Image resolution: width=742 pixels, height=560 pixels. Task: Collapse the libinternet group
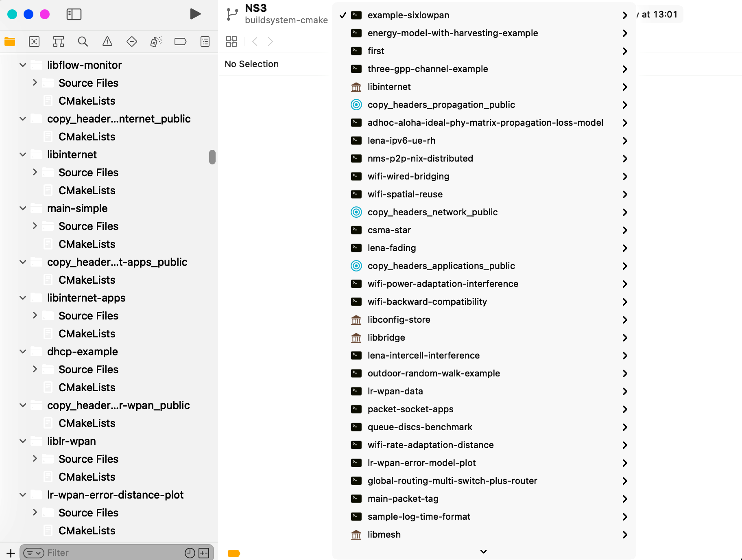[x=22, y=154]
